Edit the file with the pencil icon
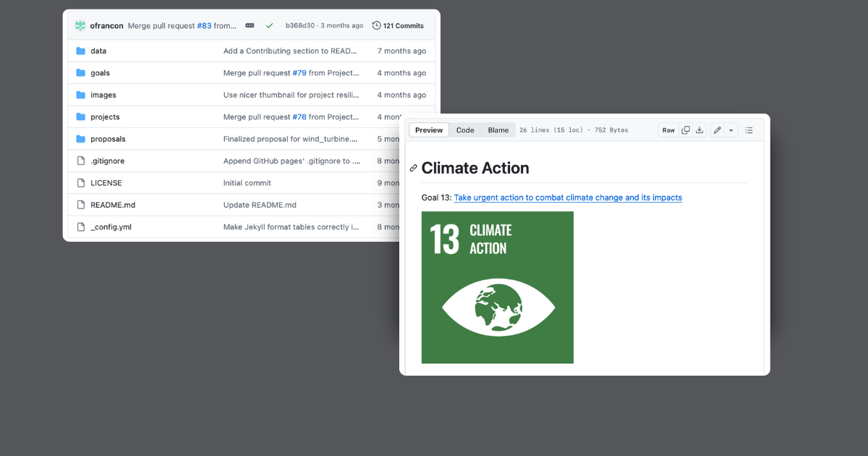Image resolution: width=868 pixels, height=456 pixels. click(x=717, y=130)
